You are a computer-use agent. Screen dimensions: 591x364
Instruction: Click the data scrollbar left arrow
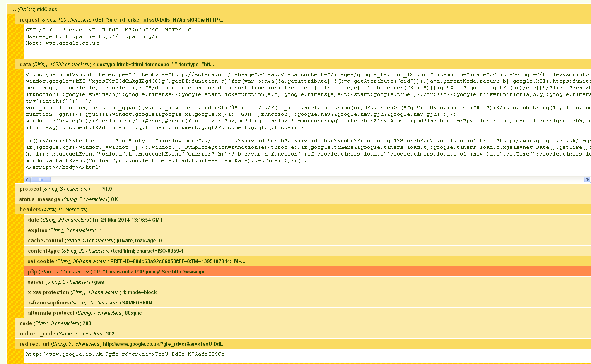pos(27,180)
